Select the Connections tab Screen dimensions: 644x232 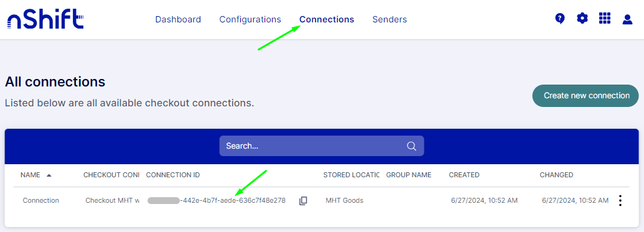click(x=327, y=19)
